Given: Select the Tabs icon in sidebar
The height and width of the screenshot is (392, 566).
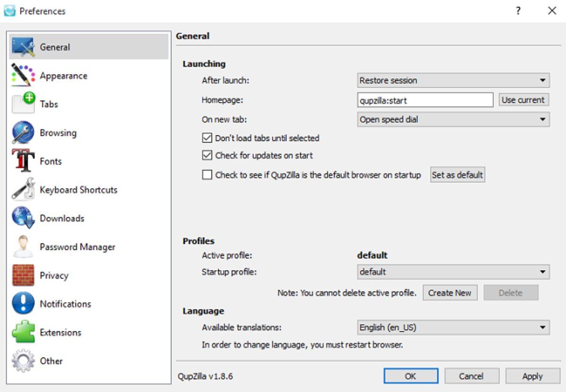Looking at the screenshot, I should click(23, 104).
